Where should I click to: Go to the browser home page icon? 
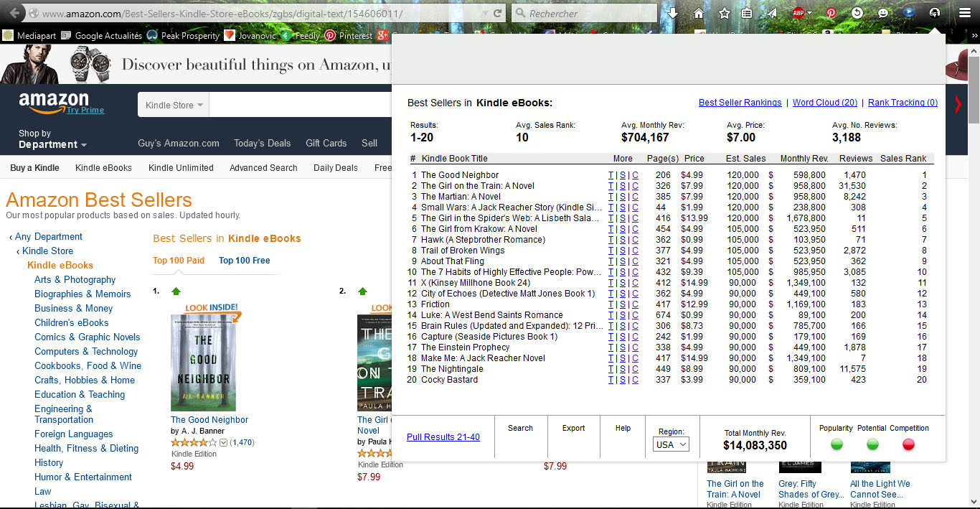point(699,13)
